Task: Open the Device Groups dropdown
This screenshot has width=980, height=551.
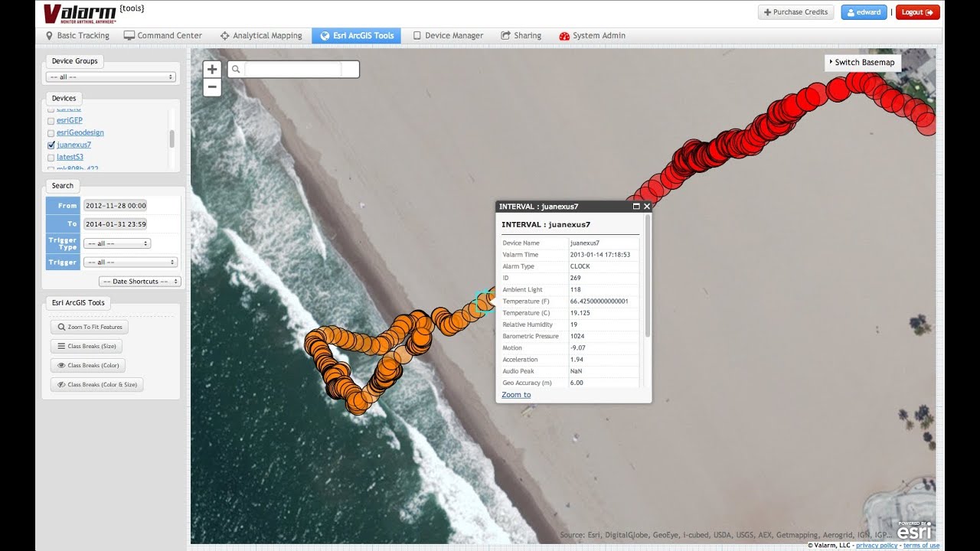Action: [x=111, y=77]
